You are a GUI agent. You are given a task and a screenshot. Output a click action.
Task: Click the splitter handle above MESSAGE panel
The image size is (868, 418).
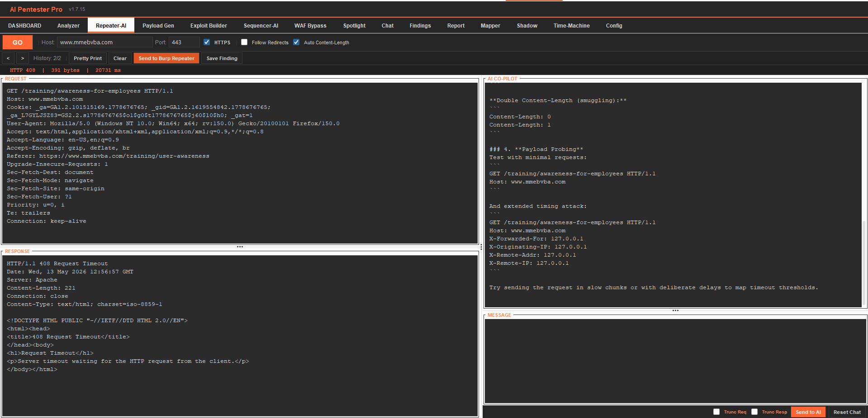coord(675,310)
